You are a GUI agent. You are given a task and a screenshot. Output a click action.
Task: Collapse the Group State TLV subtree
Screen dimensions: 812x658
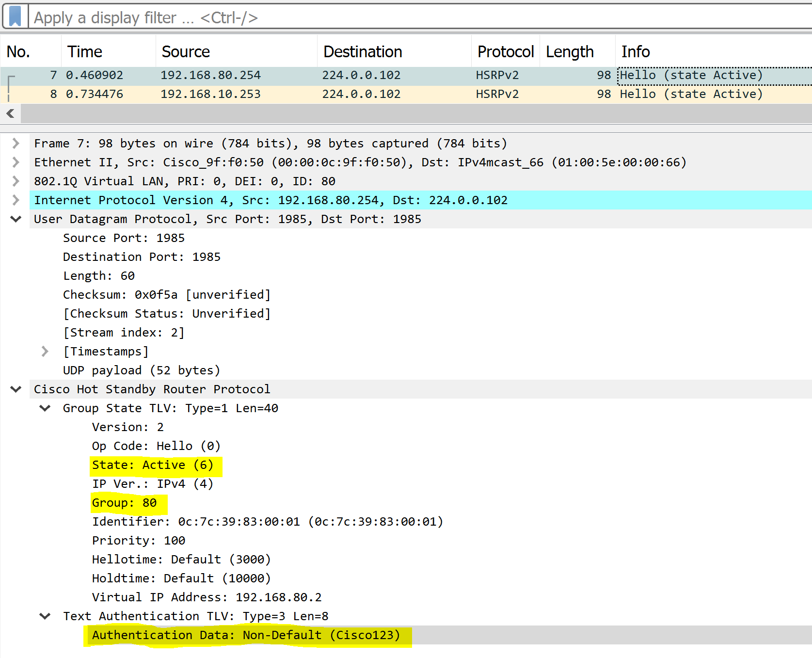(45, 408)
